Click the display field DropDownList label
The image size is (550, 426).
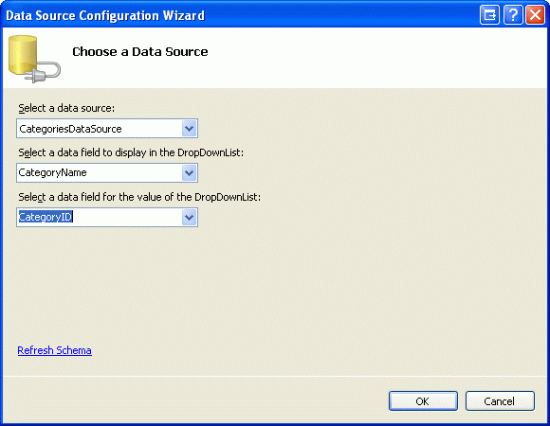[x=131, y=153]
